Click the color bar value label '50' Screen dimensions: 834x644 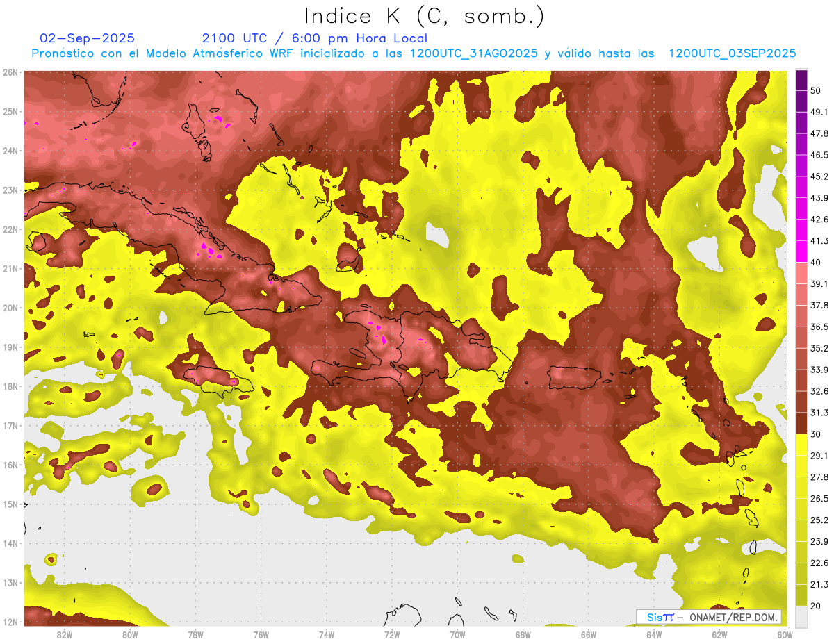pyautogui.click(x=815, y=90)
